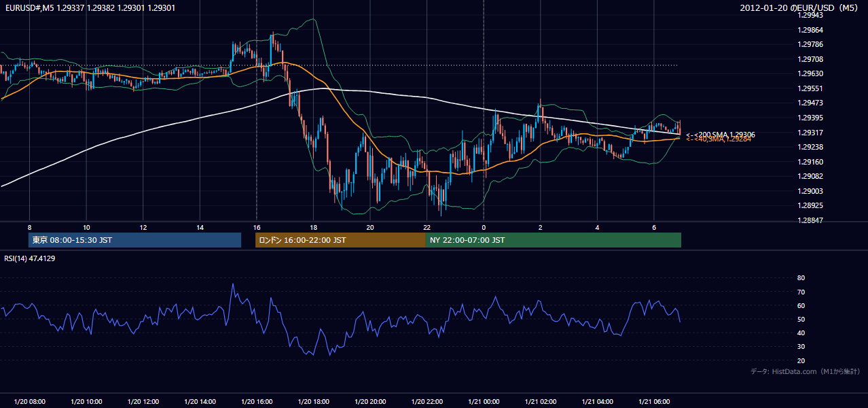The image size is (868, 408).
Task: Click the bottom time label 1/20 22:00
Action: [427, 402]
